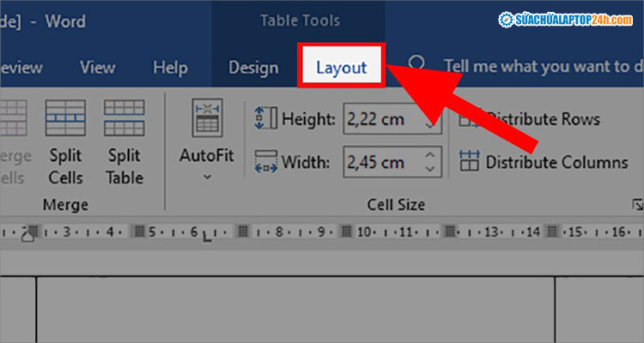The height and width of the screenshot is (343, 644).
Task: Go to the Help tab
Action: click(x=170, y=67)
